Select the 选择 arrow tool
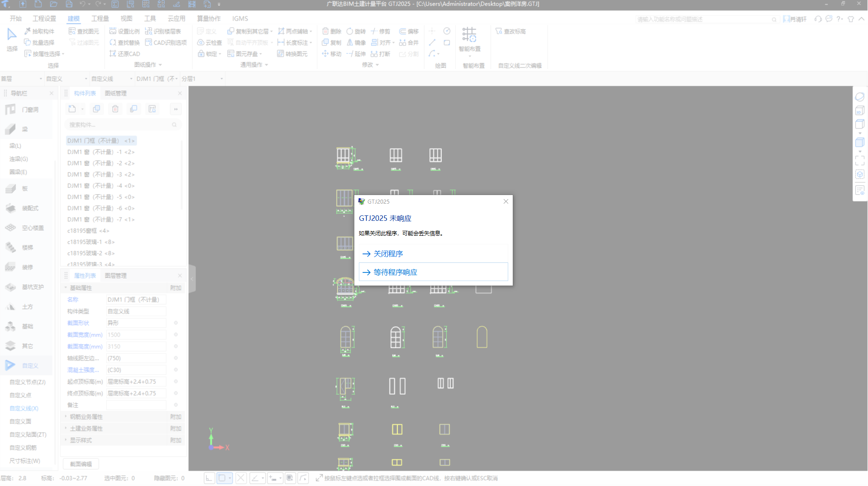The width and height of the screenshot is (868, 486). [12, 40]
